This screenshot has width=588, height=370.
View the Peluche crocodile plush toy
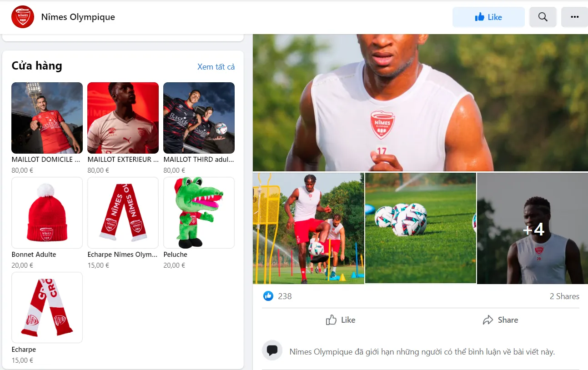(x=199, y=213)
